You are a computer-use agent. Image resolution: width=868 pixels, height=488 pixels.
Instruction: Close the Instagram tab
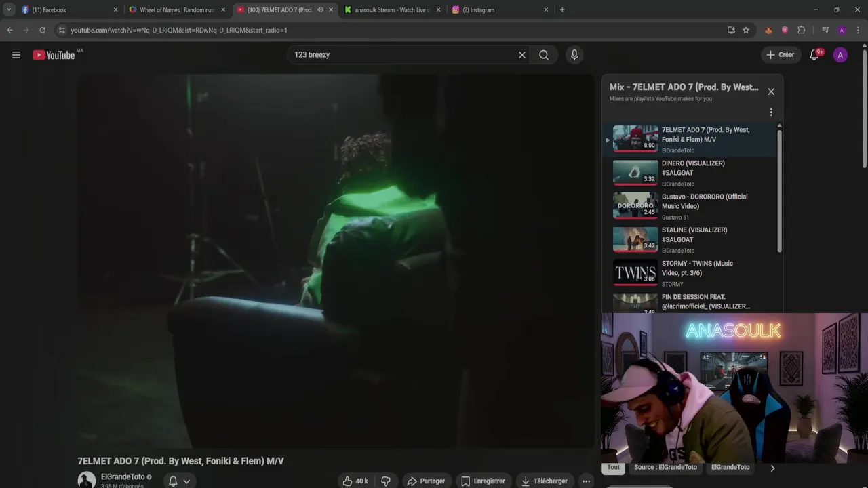tap(546, 9)
